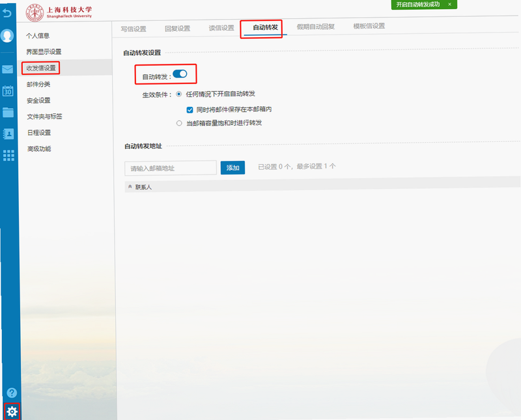Open the user avatar profile icon

click(x=7, y=36)
